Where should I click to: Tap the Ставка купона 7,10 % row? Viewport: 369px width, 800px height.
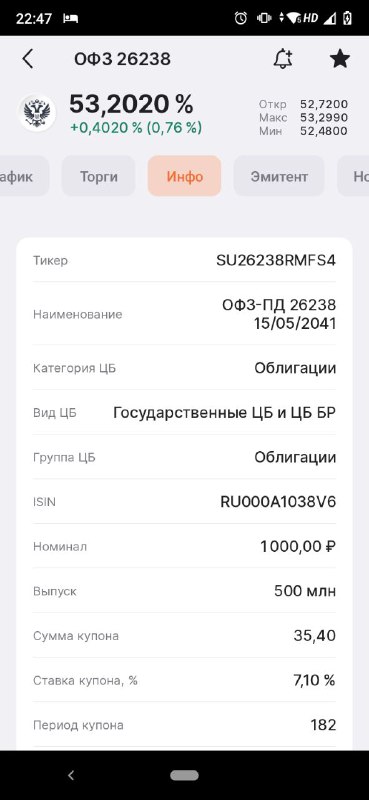185,680
